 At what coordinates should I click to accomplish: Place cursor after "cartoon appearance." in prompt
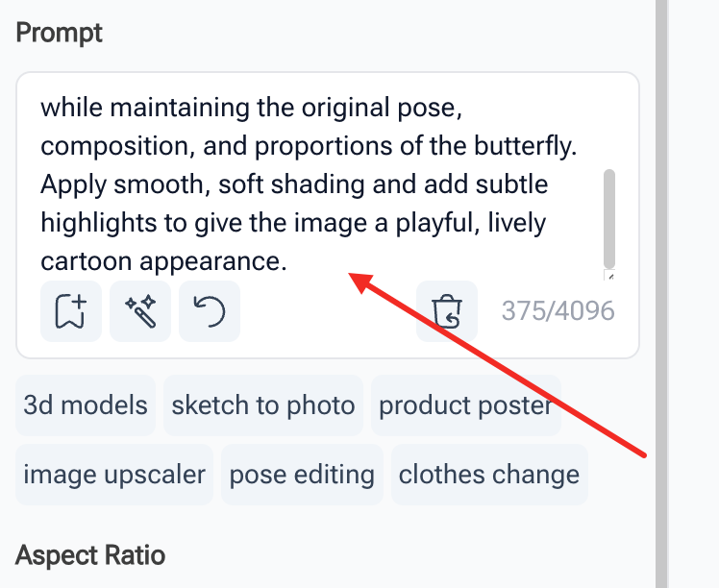pos(288,261)
